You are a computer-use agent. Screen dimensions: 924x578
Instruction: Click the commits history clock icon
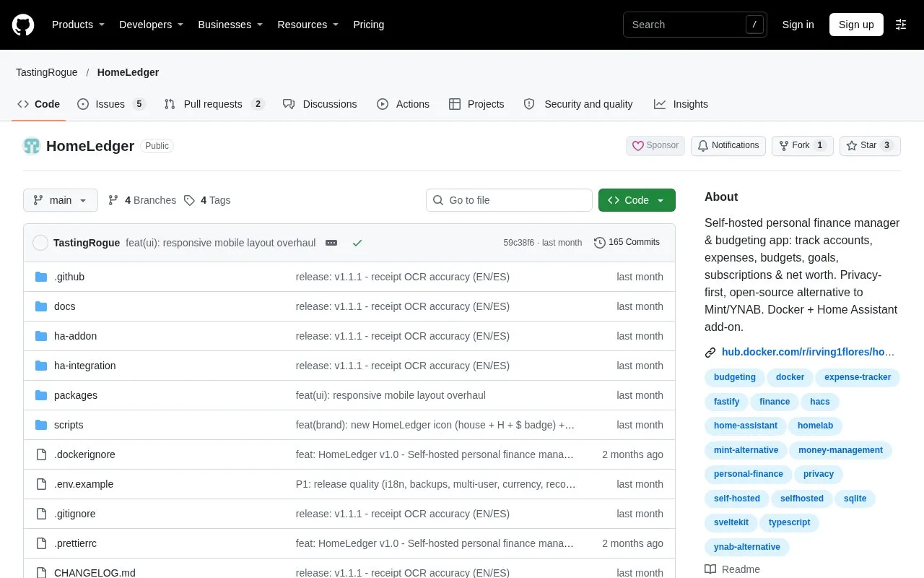(600, 243)
